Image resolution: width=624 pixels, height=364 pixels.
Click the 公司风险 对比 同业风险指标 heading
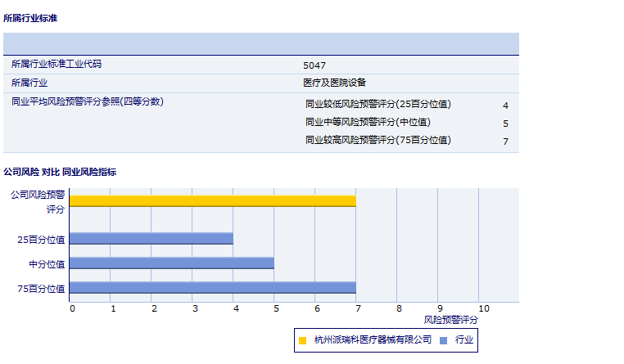pyautogui.click(x=60, y=172)
